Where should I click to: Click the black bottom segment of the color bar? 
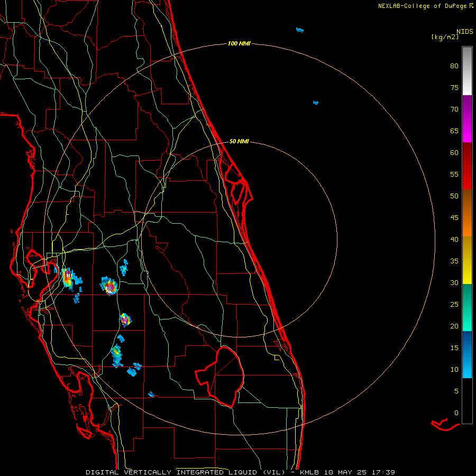467,401
